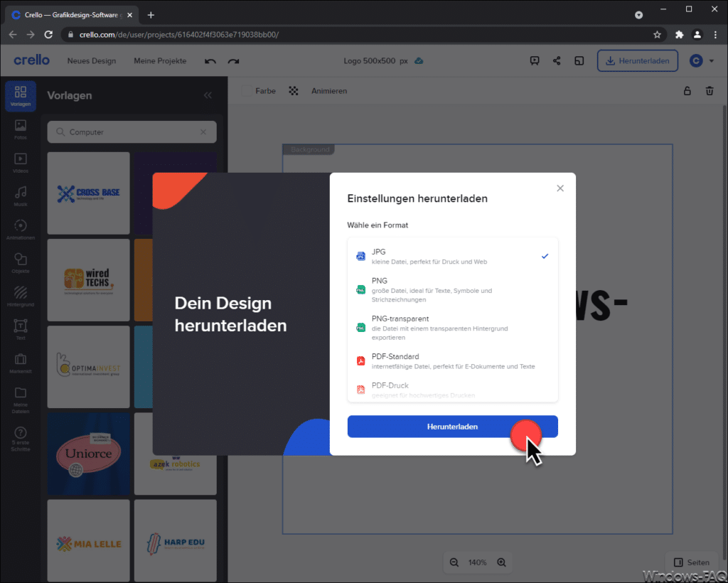Open the Hintergrund sidebar panel

tap(21, 296)
